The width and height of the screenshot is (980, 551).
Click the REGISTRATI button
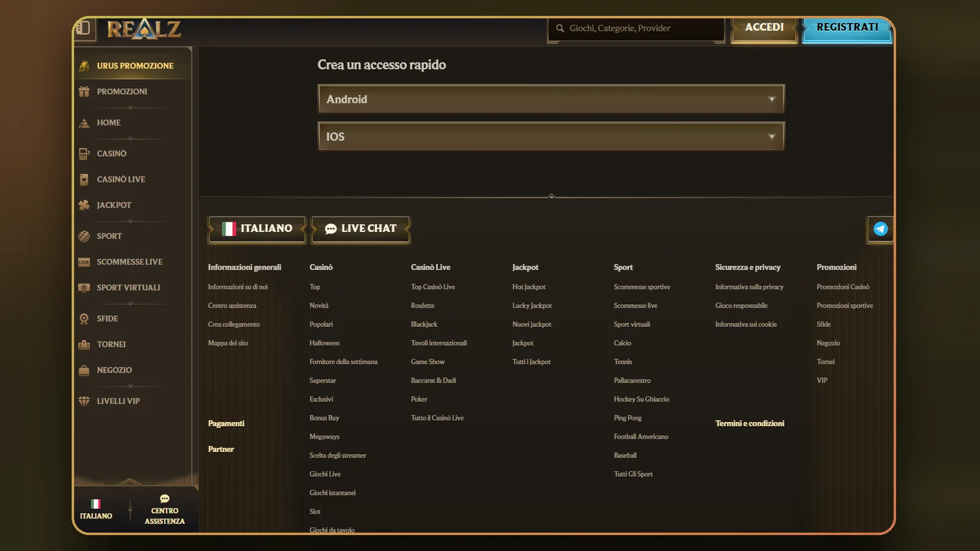pos(848,28)
